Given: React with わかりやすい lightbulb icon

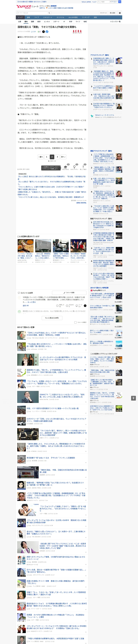Looking at the screenshot, I should coord(74,167).
